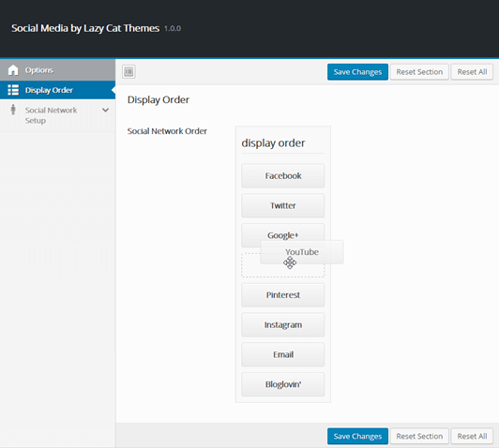The height and width of the screenshot is (448, 499).
Task: Click the 'display order' list heading
Action: (x=273, y=143)
